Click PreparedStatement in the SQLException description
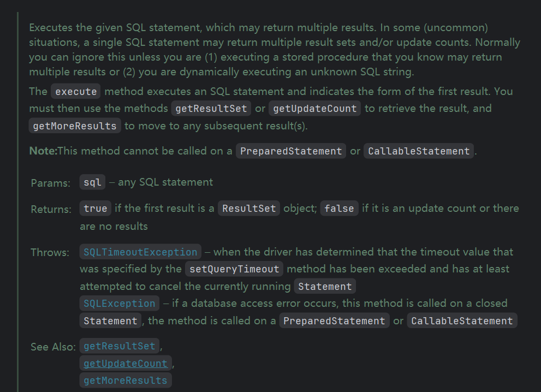 pyautogui.click(x=334, y=321)
